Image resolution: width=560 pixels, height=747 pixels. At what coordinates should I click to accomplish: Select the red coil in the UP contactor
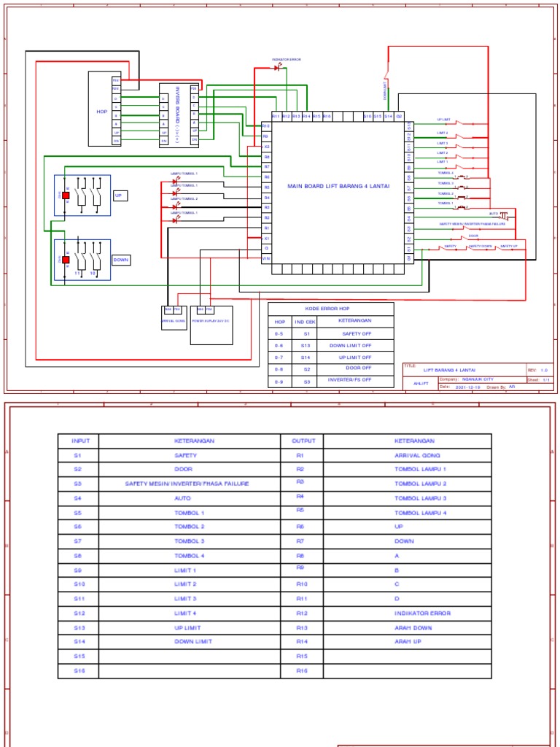point(66,196)
